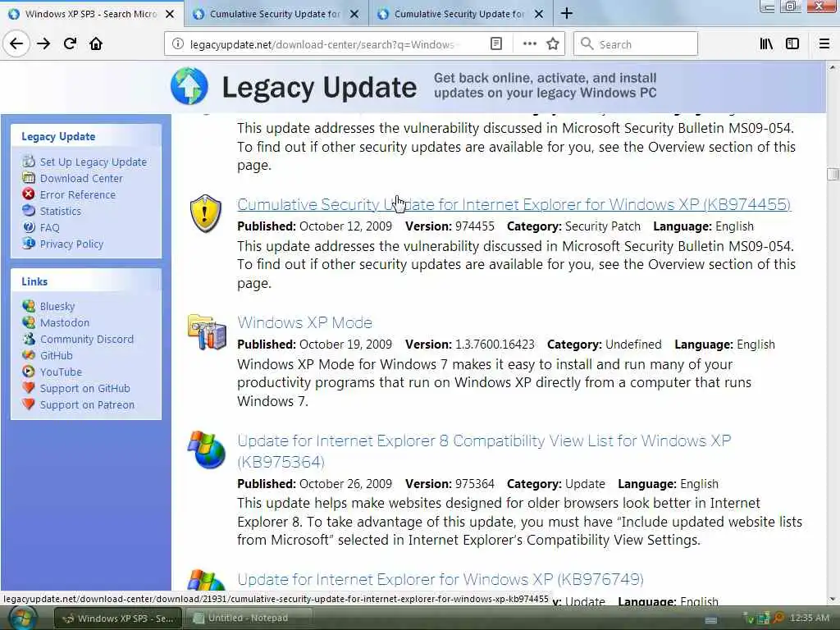Go forward one page
The height and width of the screenshot is (630, 840).
click(x=43, y=43)
